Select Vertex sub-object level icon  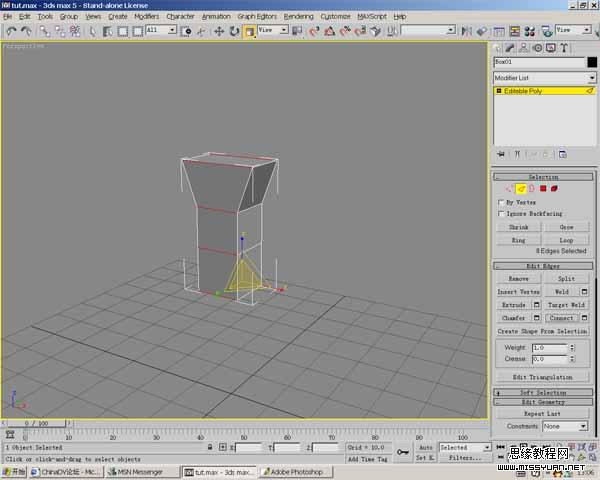click(x=509, y=188)
